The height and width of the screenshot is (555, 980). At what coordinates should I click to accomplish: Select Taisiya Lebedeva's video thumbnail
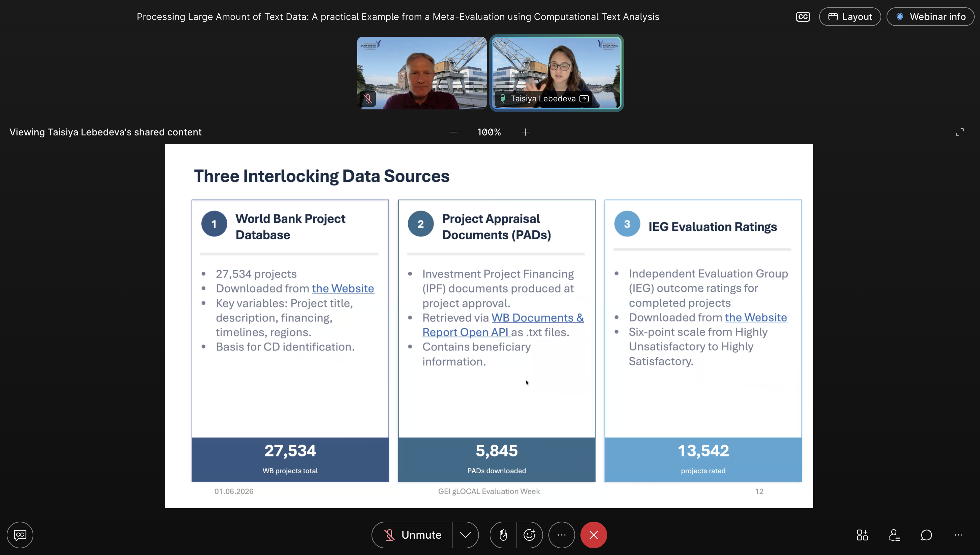(x=556, y=73)
